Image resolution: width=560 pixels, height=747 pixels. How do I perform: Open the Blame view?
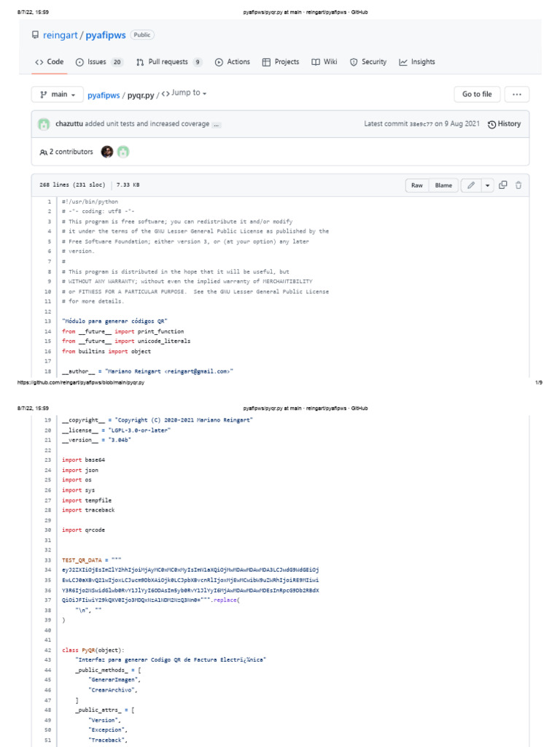tap(443, 185)
